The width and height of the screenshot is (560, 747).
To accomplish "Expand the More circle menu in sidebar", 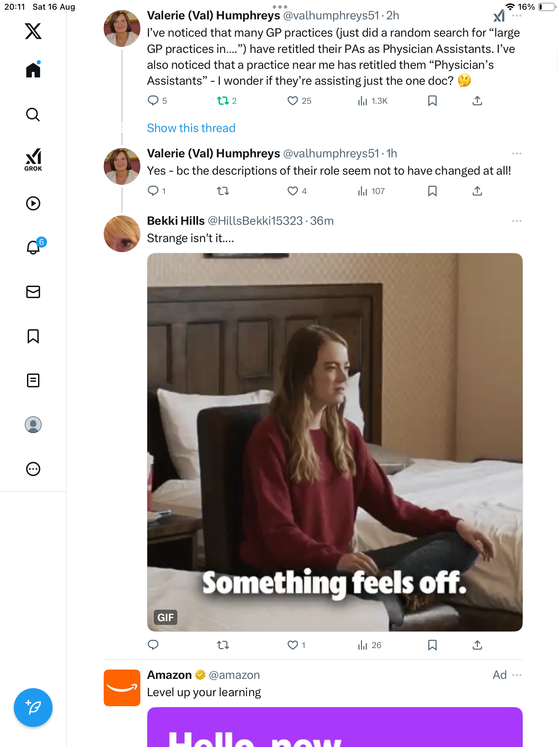I will pyautogui.click(x=33, y=469).
